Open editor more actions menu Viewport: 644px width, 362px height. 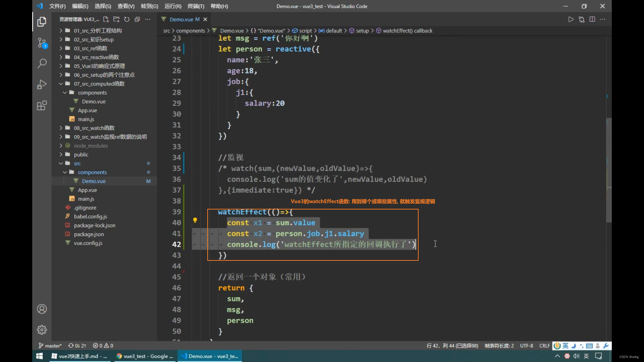coord(603,19)
